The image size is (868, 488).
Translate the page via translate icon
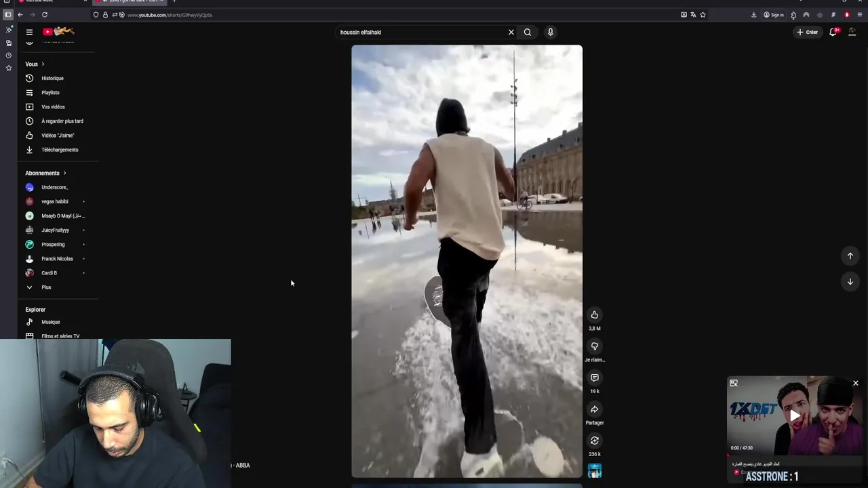click(693, 15)
